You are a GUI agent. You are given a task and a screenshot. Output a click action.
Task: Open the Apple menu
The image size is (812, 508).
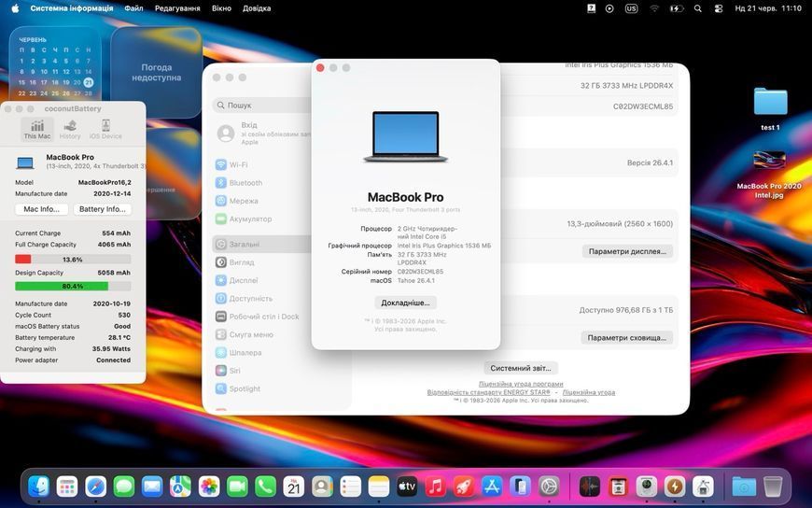click(x=15, y=8)
